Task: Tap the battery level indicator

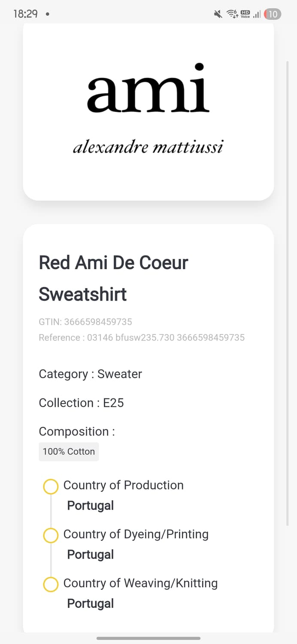Action: (x=273, y=14)
